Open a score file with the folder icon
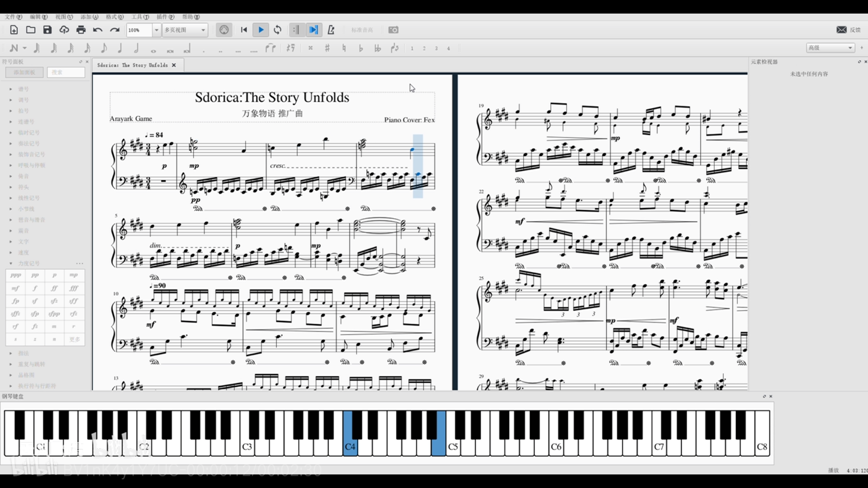Viewport: 868px width, 488px height. [31, 30]
